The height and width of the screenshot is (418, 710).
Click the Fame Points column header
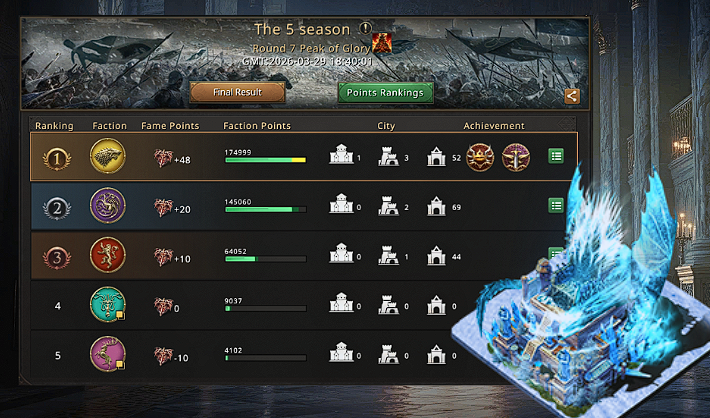pyautogui.click(x=170, y=126)
